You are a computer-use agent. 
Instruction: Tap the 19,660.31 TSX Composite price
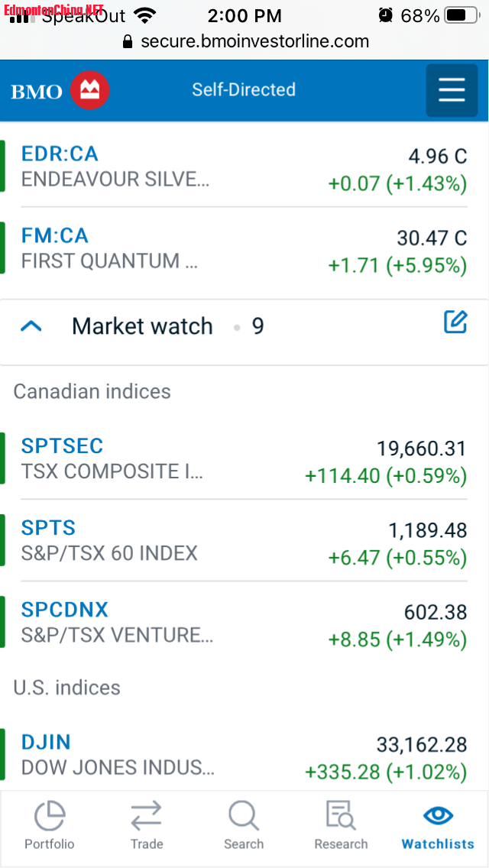[421, 449]
